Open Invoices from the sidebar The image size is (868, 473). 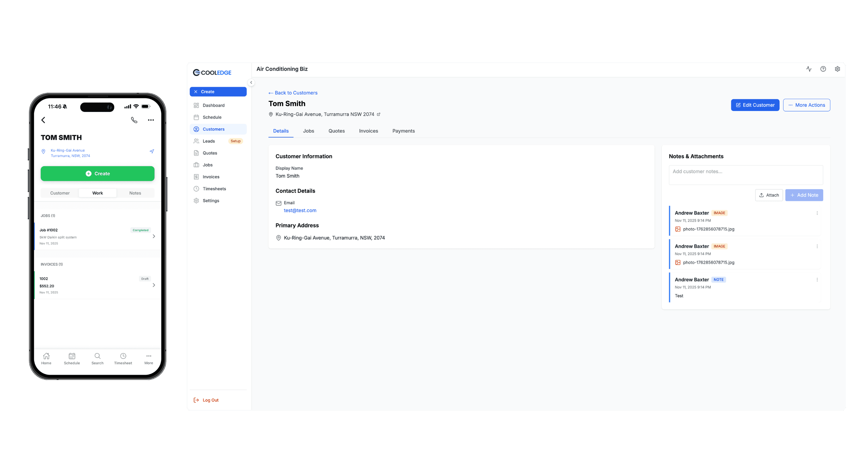click(x=211, y=176)
